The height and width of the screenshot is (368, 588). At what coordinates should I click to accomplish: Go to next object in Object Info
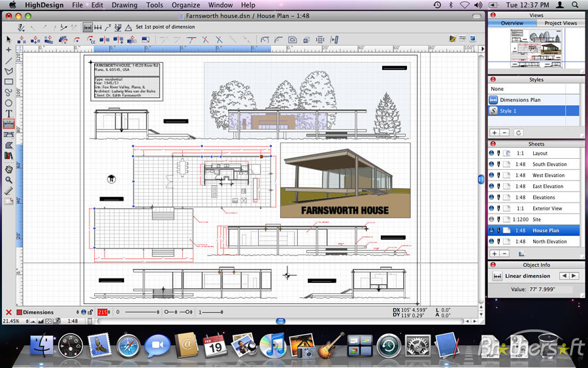574,276
